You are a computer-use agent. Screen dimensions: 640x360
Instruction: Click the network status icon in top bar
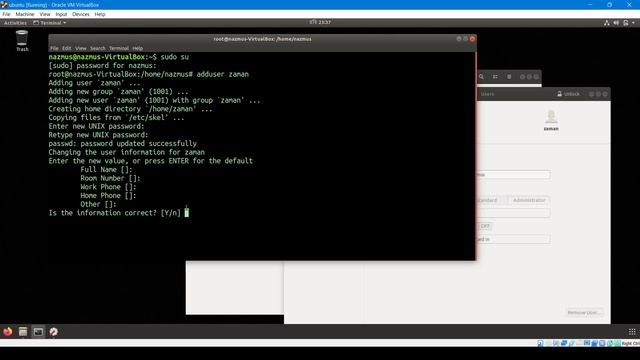(607, 23)
